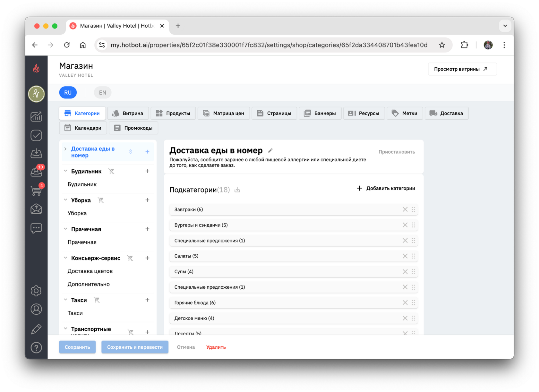Switch to the Промокоды tab
The height and width of the screenshot is (392, 539).
133,128
